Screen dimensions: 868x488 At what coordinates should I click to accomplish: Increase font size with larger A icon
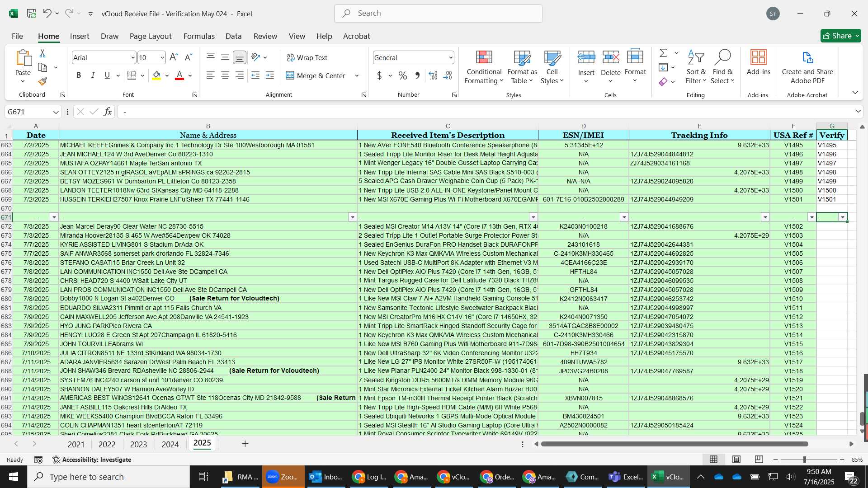174,57
